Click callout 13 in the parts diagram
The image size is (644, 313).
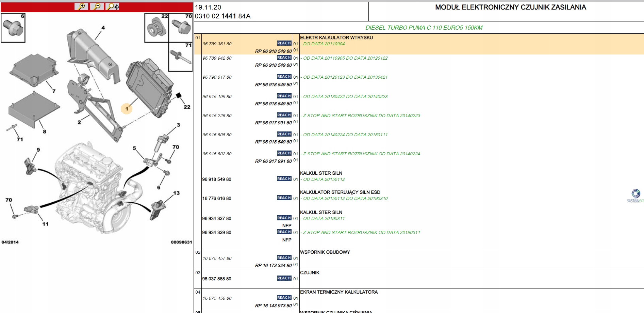(x=176, y=193)
